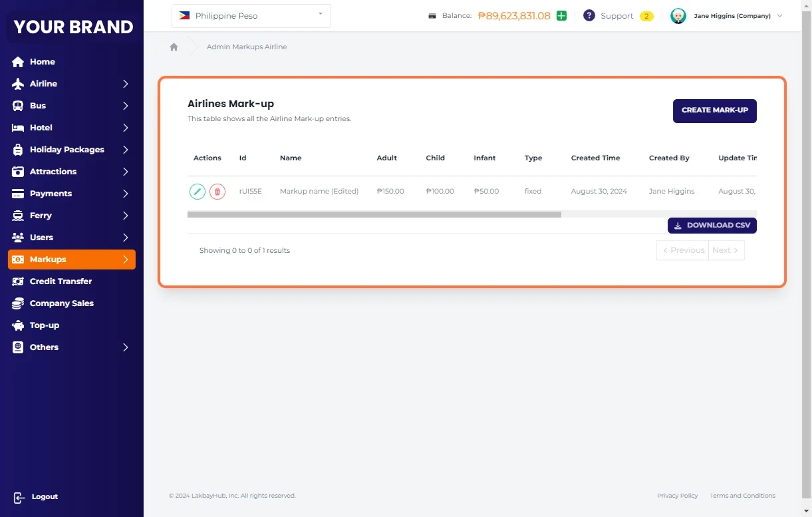Image resolution: width=812 pixels, height=517 pixels.
Task: Click the Privacy Policy footer link
Action: point(677,496)
